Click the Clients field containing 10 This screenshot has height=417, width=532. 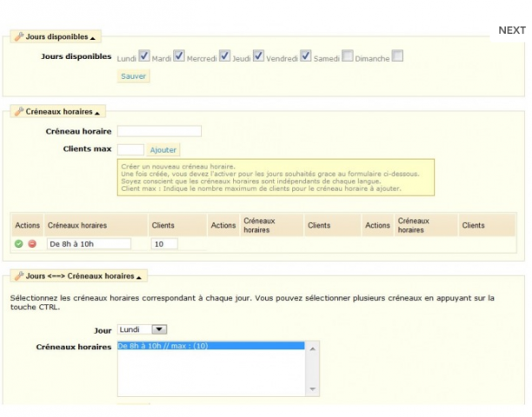point(164,244)
